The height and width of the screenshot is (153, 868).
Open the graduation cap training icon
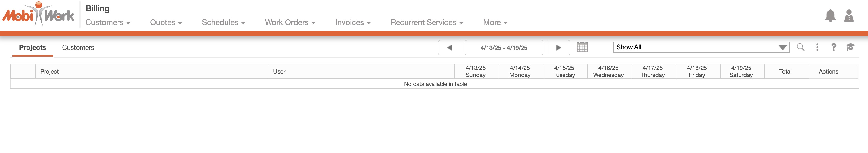point(850,47)
